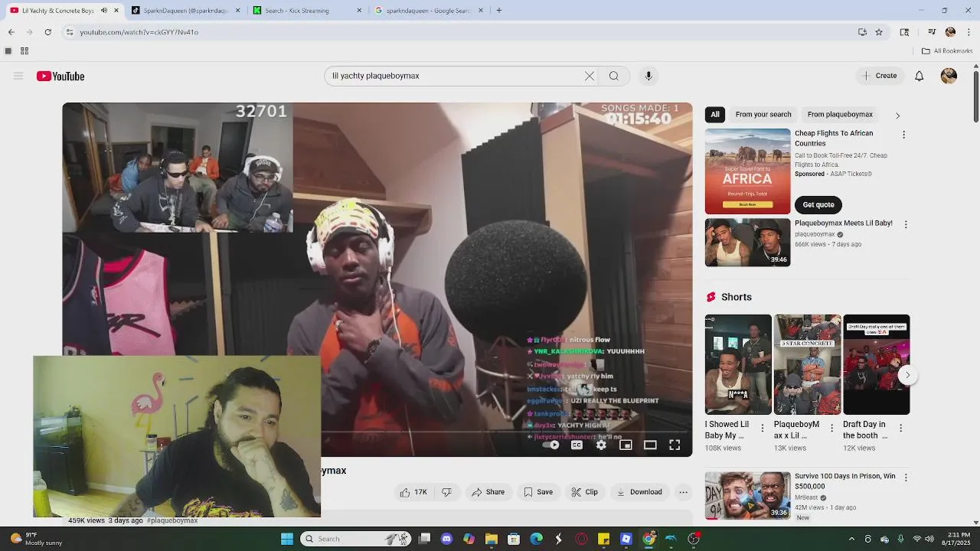Viewport: 980px width, 551px height.
Task: Show hidden system tray icons
Action: point(851,539)
